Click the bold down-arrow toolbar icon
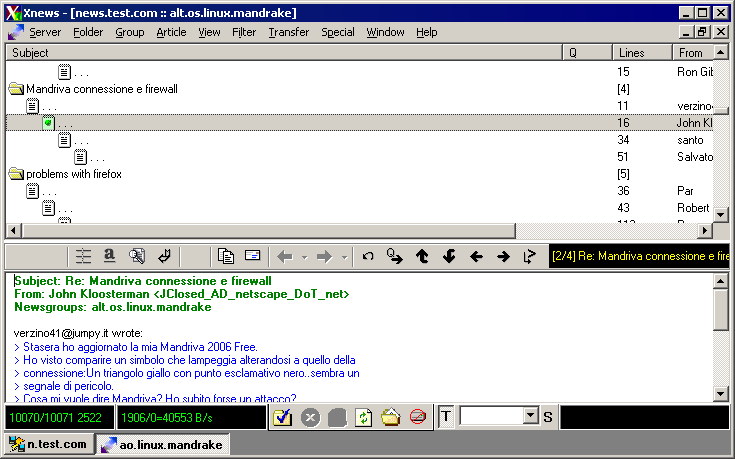This screenshot has width=735, height=459. click(449, 256)
